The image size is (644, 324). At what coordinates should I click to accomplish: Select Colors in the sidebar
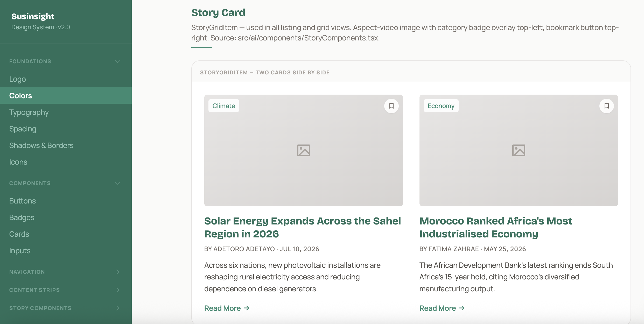tap(66, 96)
